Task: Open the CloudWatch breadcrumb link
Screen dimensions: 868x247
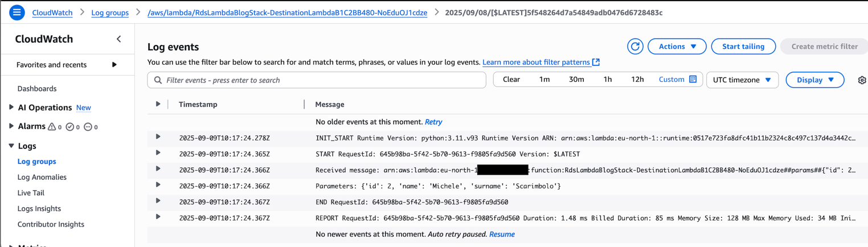Action: point(52,13)
